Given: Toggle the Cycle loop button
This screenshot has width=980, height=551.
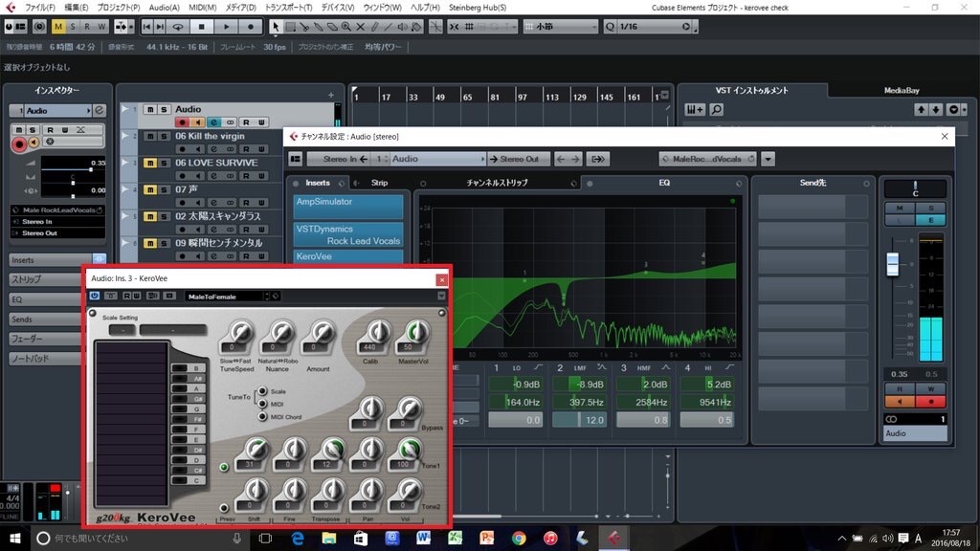Looking at the screenshot, I should point(178,27).
